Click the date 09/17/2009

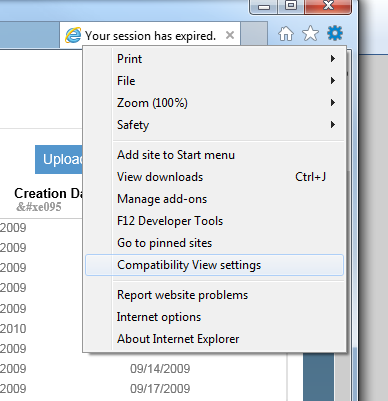[160, 389]
